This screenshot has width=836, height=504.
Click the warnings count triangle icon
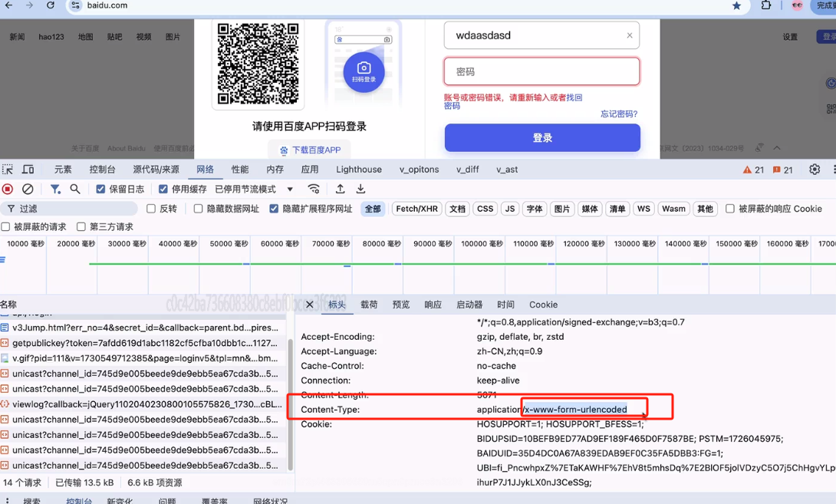click(x=748, y=170)
